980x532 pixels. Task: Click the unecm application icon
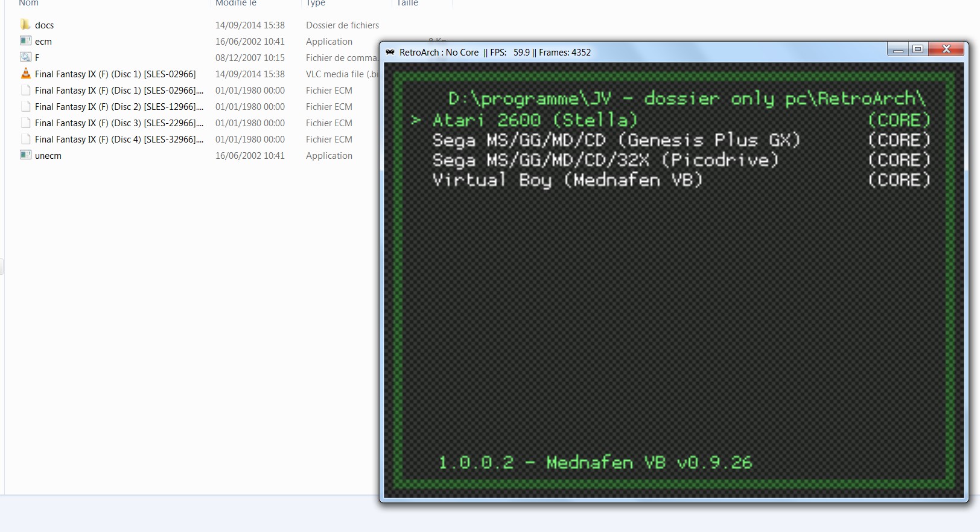[25, 155]
